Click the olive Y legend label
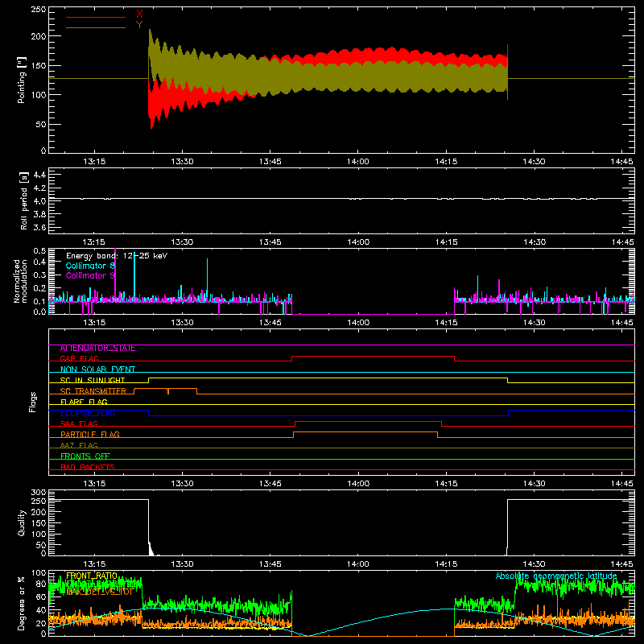Image resolution: width=644 pixels, height=644 pixels. tap(139, 25)
